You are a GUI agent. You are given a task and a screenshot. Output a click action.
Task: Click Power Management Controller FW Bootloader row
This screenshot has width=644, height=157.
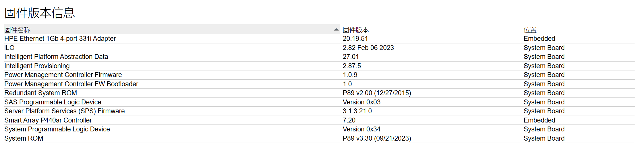coord(71,84)
